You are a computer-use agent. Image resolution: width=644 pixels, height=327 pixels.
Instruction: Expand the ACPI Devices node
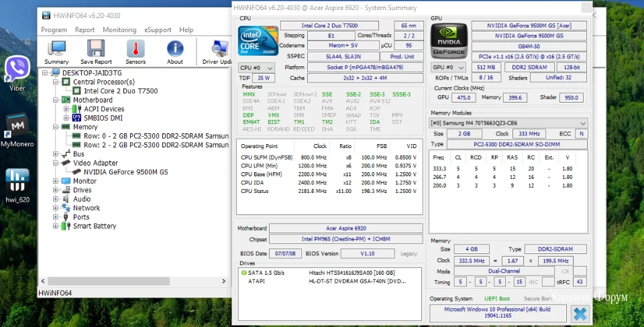[x=66, y=109]
